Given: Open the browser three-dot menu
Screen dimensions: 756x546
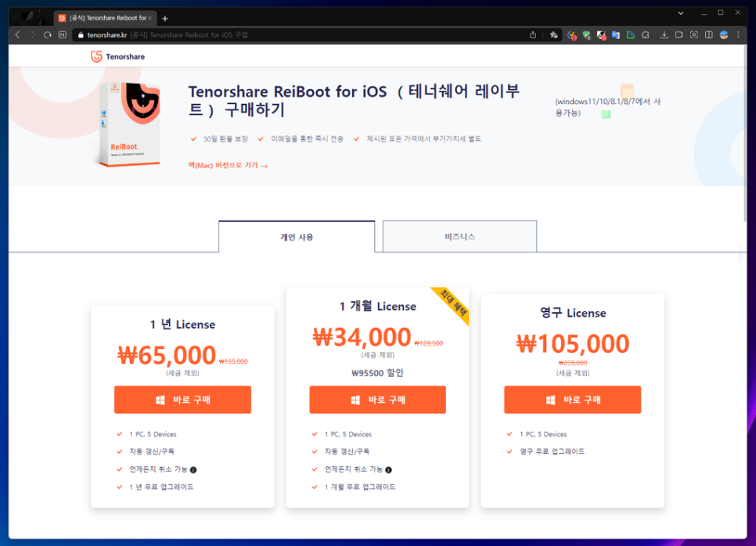Looking at the screenshot, I should point(738,35).
